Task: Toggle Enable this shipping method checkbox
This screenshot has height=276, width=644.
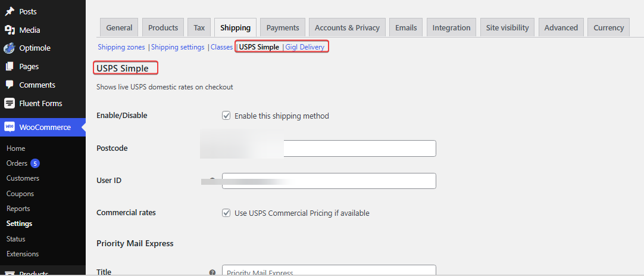Action: [x=226, y=116]
